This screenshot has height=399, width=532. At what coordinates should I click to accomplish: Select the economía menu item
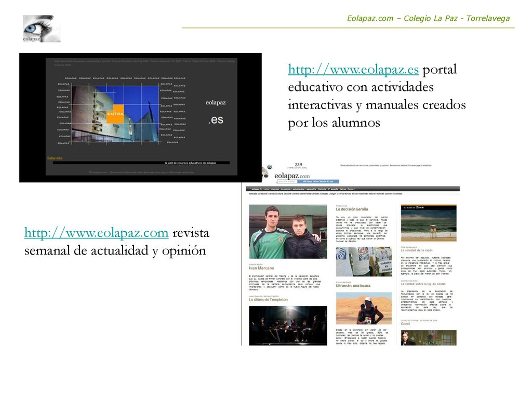pos(286,189)
